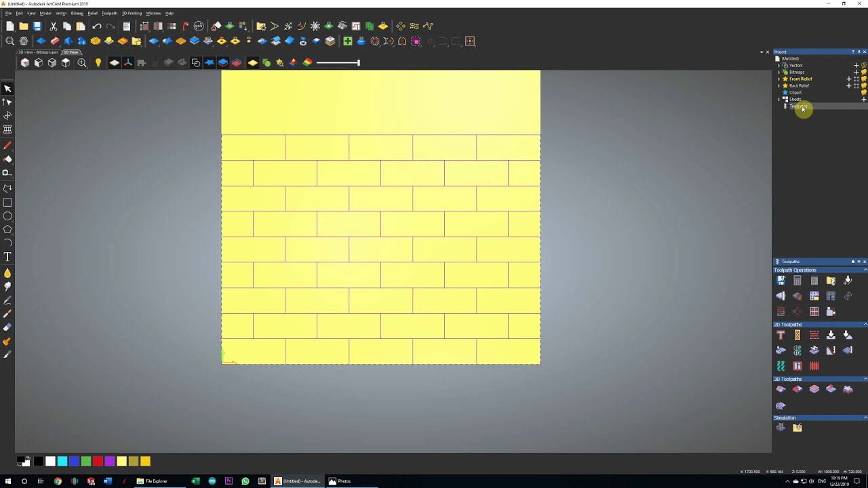Select the Toolpaths tree item
Screen dimensions: 868x488
pos(798,106)
